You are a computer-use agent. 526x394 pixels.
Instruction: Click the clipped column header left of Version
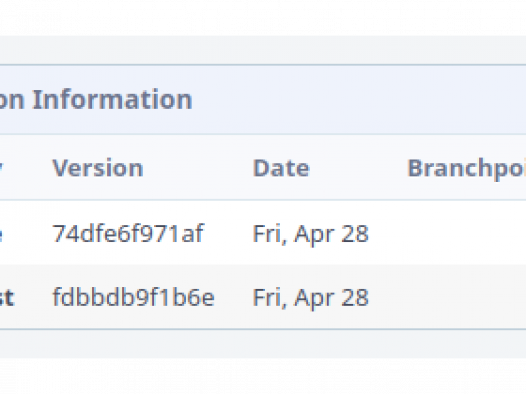click(1, 168)
